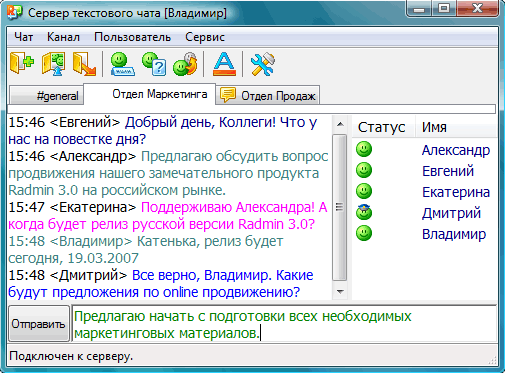Screen dimensions: 505x373
Task: Click the chat scrollbar down arrow
Action: pos(340,292)
